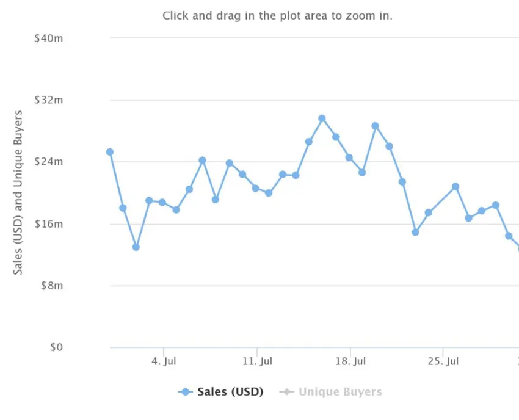
Task: Click the 18. Jul x-axis label
Action: (350, 361)
